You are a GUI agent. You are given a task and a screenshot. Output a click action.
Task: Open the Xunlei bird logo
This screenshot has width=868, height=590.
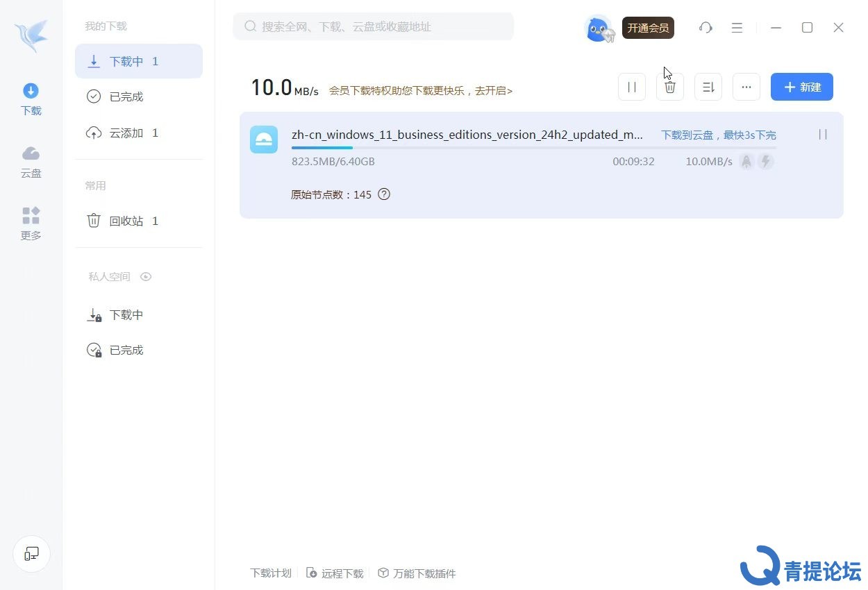(31, 35)
